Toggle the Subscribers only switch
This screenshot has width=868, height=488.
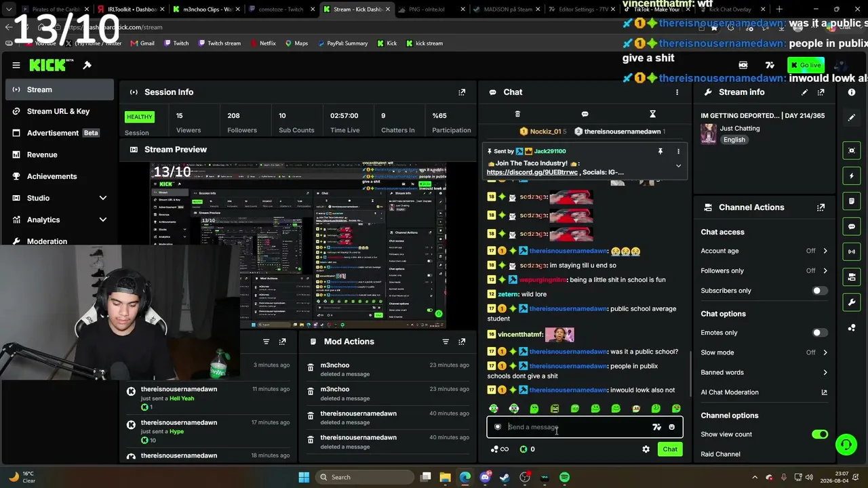820,291
